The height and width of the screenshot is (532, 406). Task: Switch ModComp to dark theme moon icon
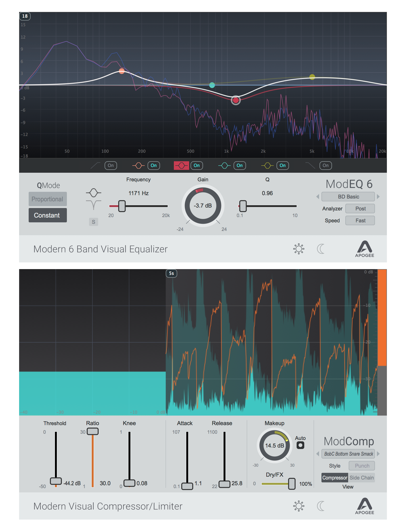(321, 506)
